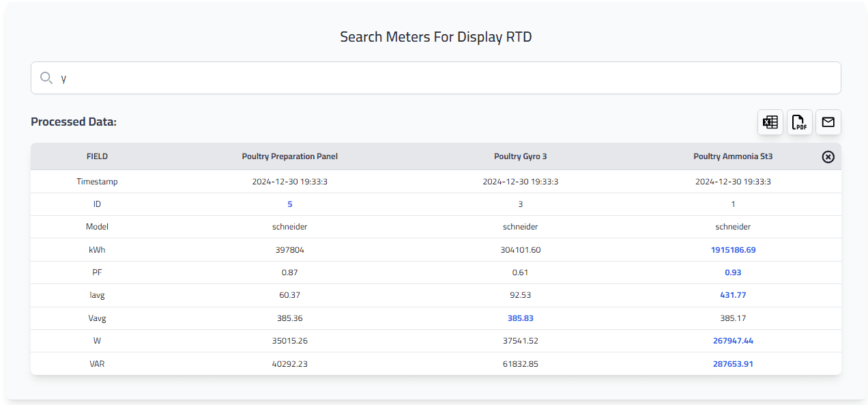The height and width of the screenshot is (405, 868).
Task: Click the VAR row label
Action: click(x=97, y=364)
